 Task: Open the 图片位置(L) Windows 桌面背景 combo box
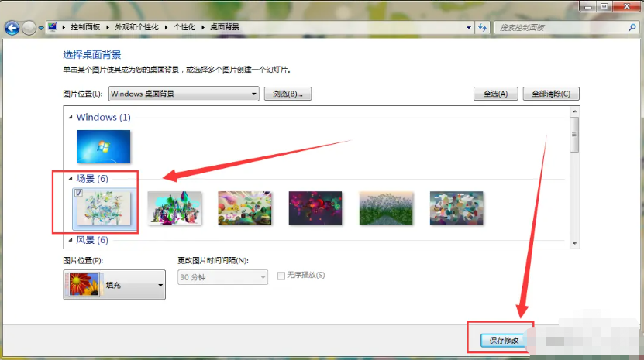[x=184, y=94]
